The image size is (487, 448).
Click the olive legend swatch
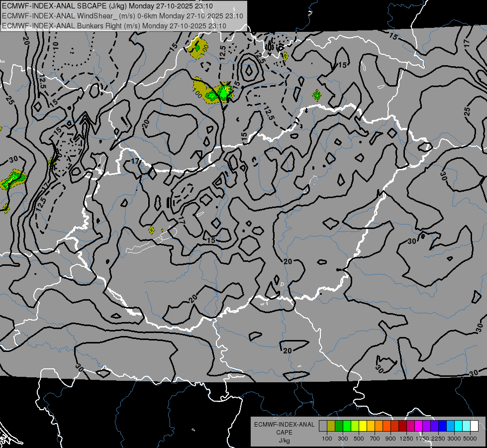tap(331, 426)
